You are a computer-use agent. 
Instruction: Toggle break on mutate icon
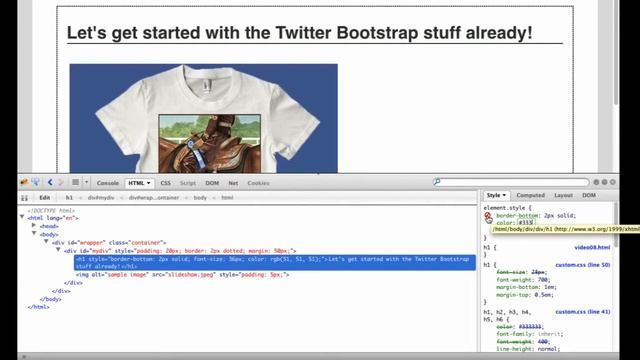coord(24,198)
